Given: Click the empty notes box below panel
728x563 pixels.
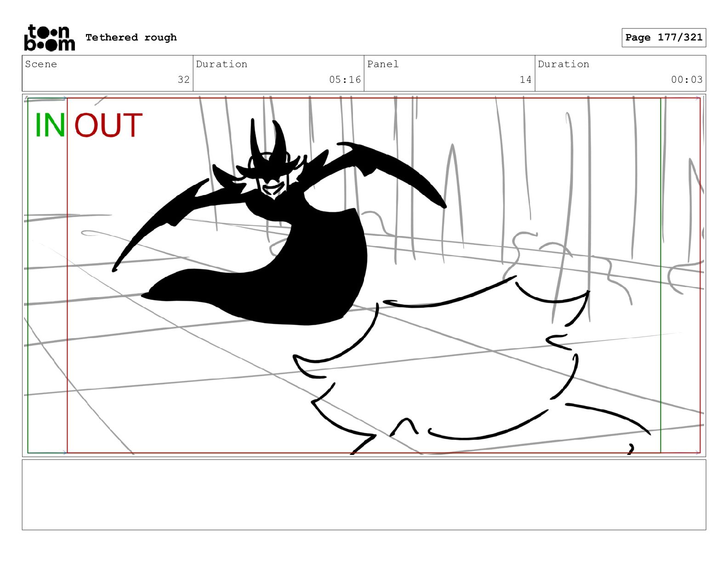Looking at the screenshot, I should [364, 495].
